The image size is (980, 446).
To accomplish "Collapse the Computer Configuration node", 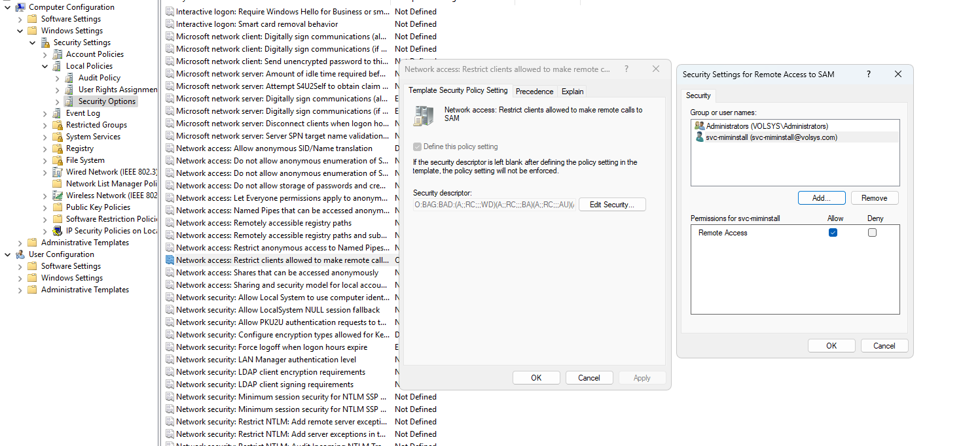I will click(7, 7).
